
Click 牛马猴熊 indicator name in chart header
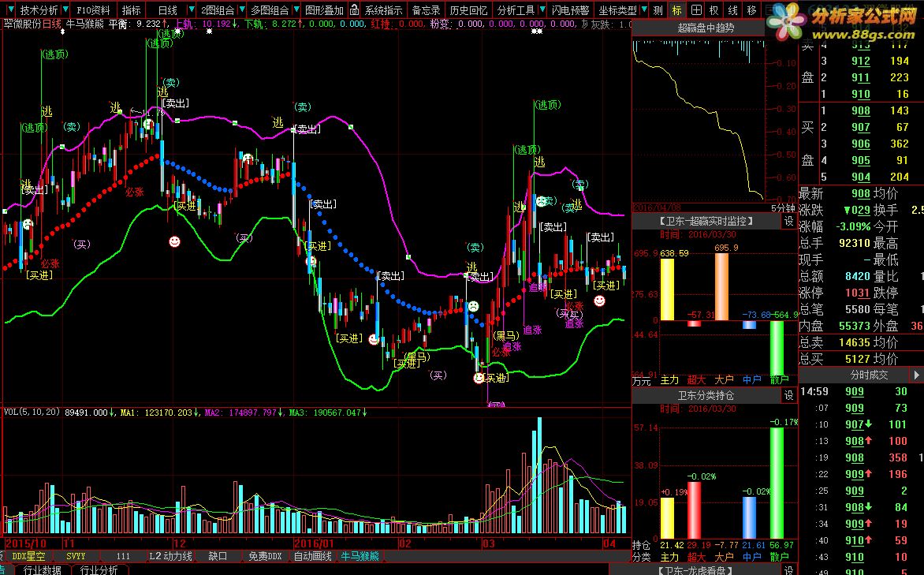pos(85,24)
